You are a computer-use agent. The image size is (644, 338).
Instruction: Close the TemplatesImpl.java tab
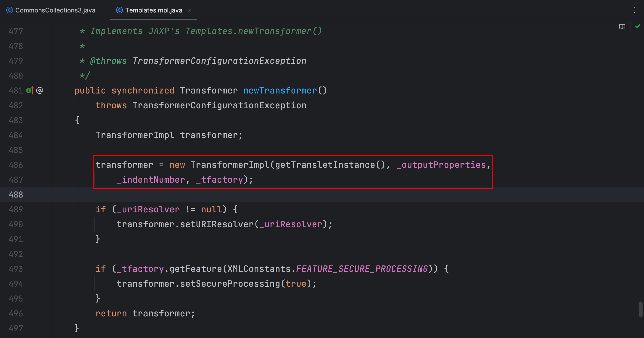pyautogui.click(x=190, y=10)
